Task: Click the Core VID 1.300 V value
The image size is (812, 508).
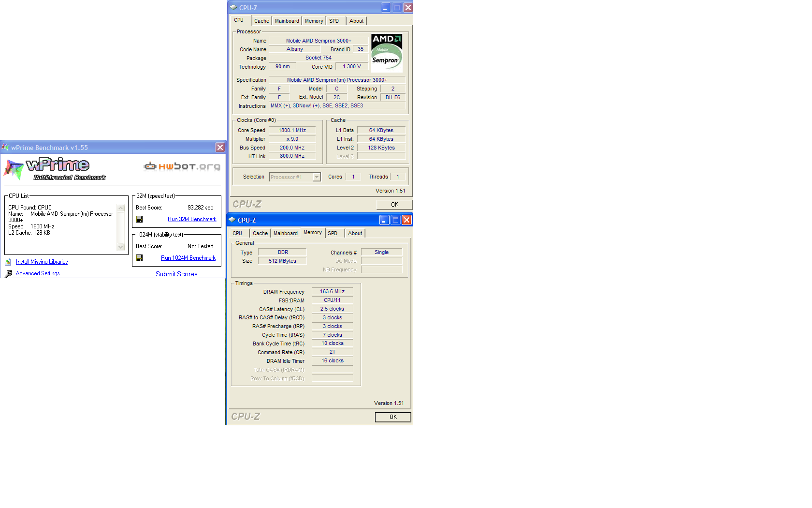Action: [352, 67]
